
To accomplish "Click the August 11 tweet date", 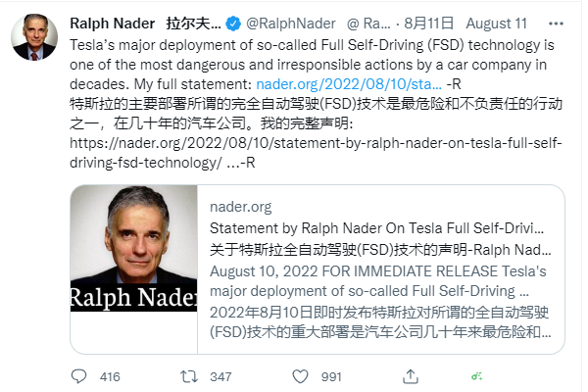I will point(496,22).
